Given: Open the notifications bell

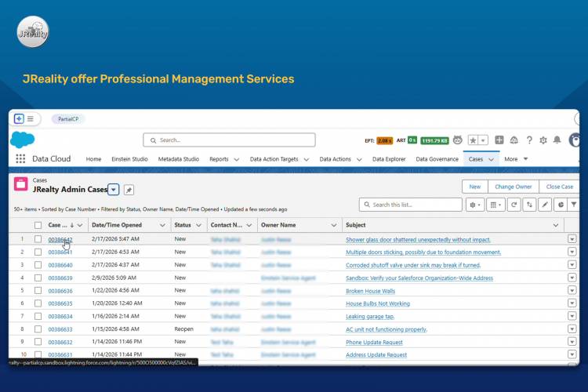Looking at the screenshot, I should click(557, 140).
